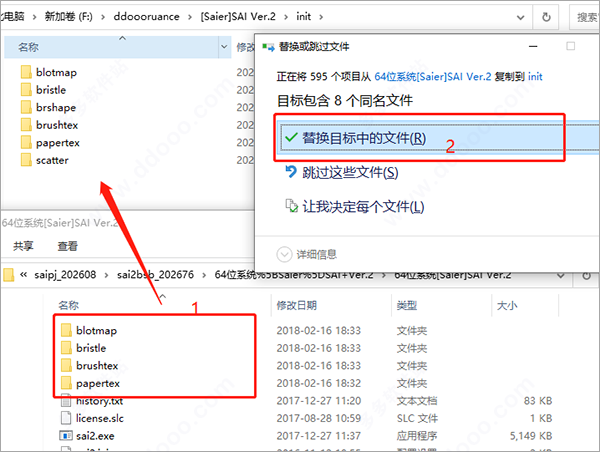Minimize the replace or skip files dialog

(x=533, y=46)
